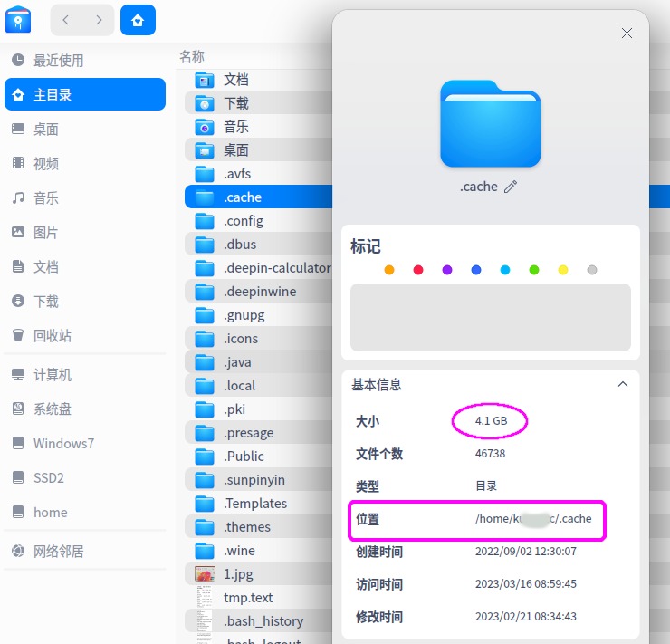This screenshot has height=644, width=670.
Task: Open 计算机 Computer in sidebar
Action: coord(85,374)
